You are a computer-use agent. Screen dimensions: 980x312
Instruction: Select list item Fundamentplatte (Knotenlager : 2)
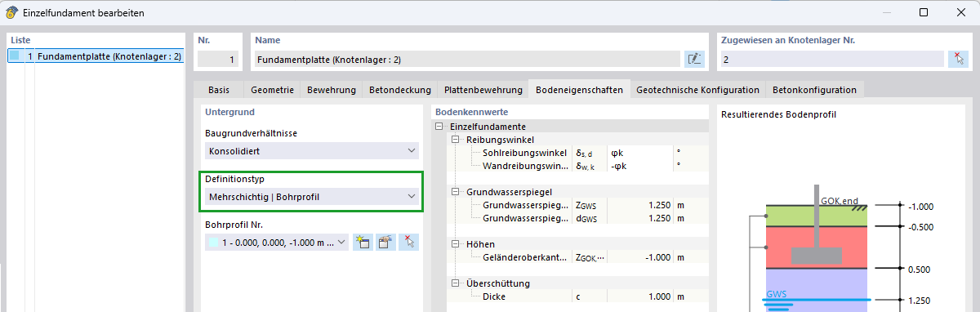pyautogui.click(x=96, y=57)
